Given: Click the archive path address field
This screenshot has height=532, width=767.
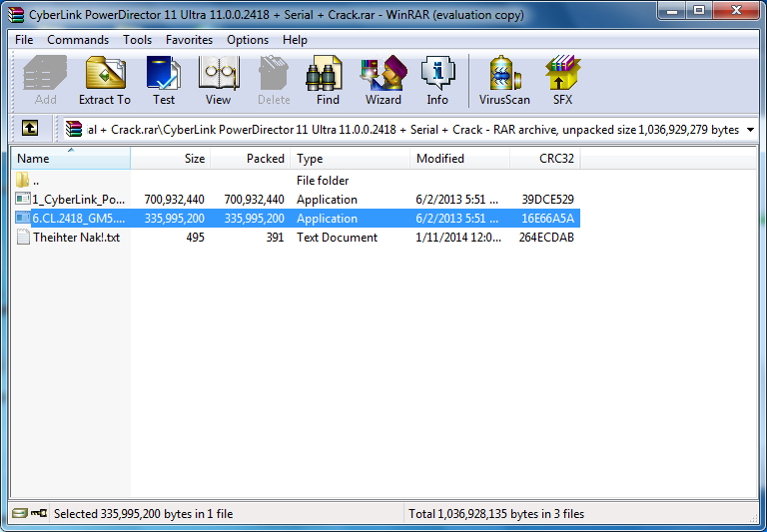Looking at the screenshot, I should (410, 130).
